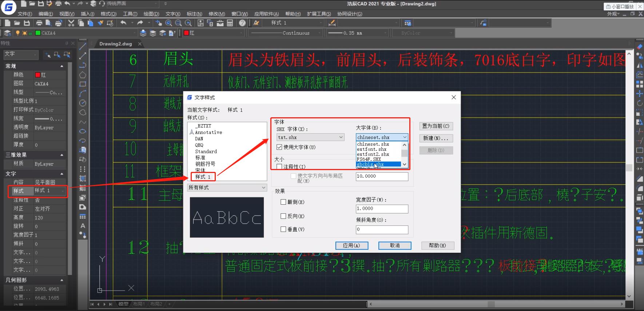This screenshot has width=644, height=311.
Task: Toggle the layer freeze sun icon
Action: [x=25, y=33]
